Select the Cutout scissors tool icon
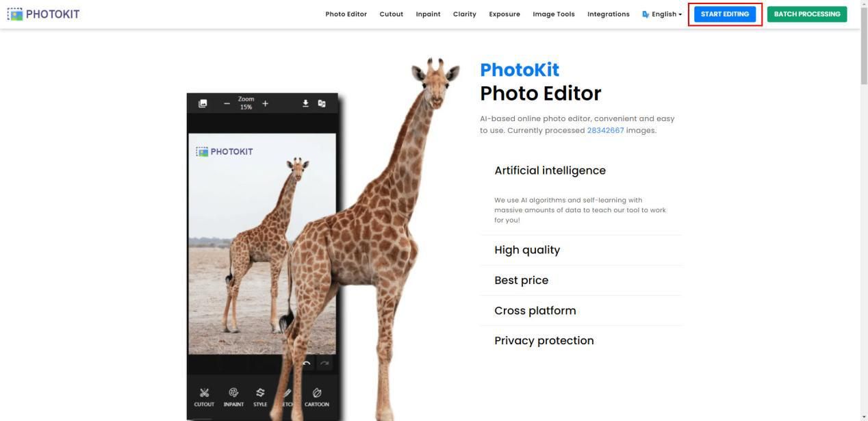This screenshot has width=868, height=421. [x=204, y=392]
